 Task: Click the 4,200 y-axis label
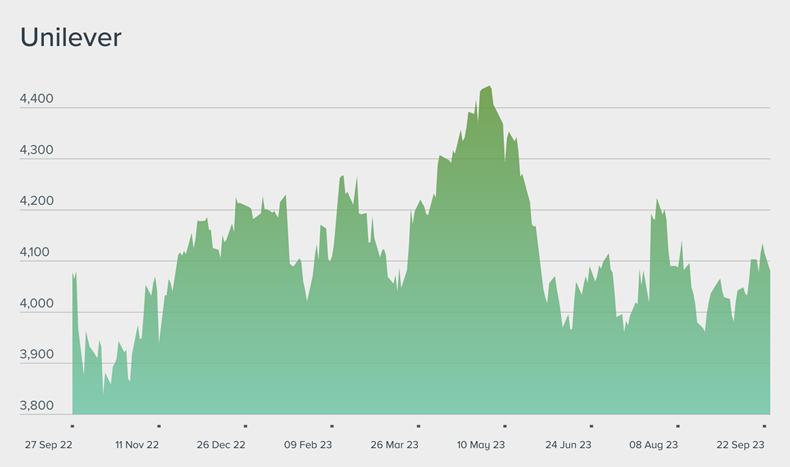tap(37, 202)
